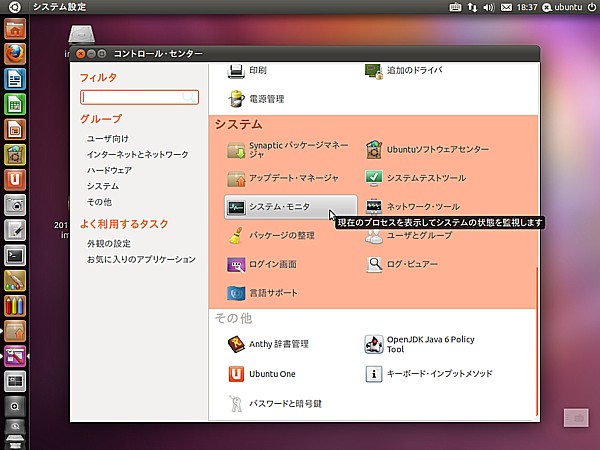Select group ユーザ向け in sidebar
600x450 pixels.
[108, 139]
